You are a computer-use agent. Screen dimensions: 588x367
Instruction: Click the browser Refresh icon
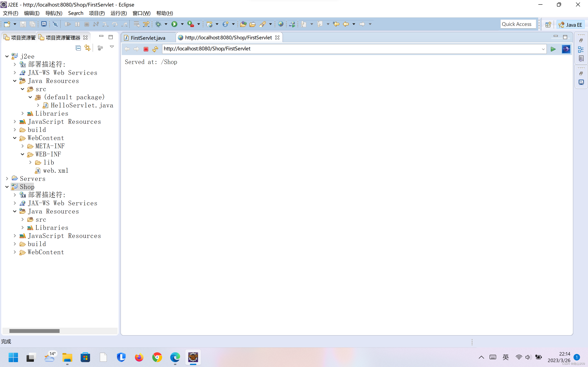[x=155, y=49]
